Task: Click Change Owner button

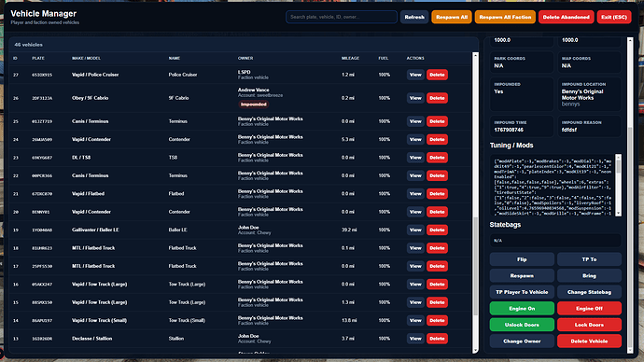Action: coord(522,341)
